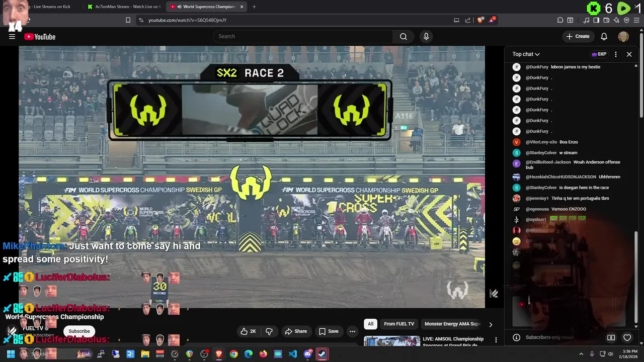This screenshot has height=362, width=644.
Task: Open the browser extensions puzzle icon
Action: click(560, 20)
